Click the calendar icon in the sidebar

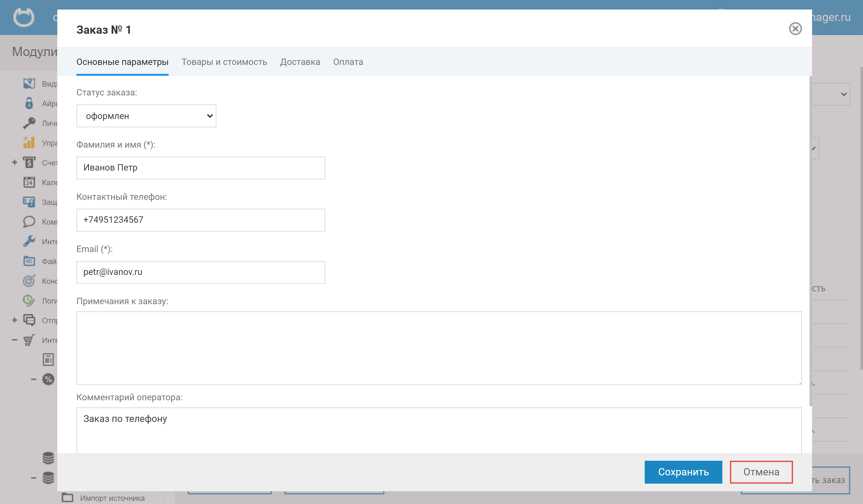[x=29, y=182]
